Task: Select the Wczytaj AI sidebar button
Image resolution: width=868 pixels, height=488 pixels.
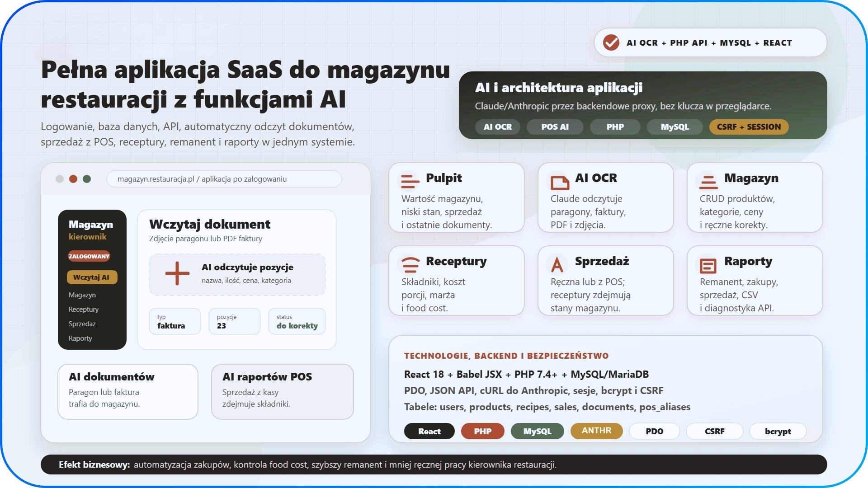Action: [x=92, y=277]
